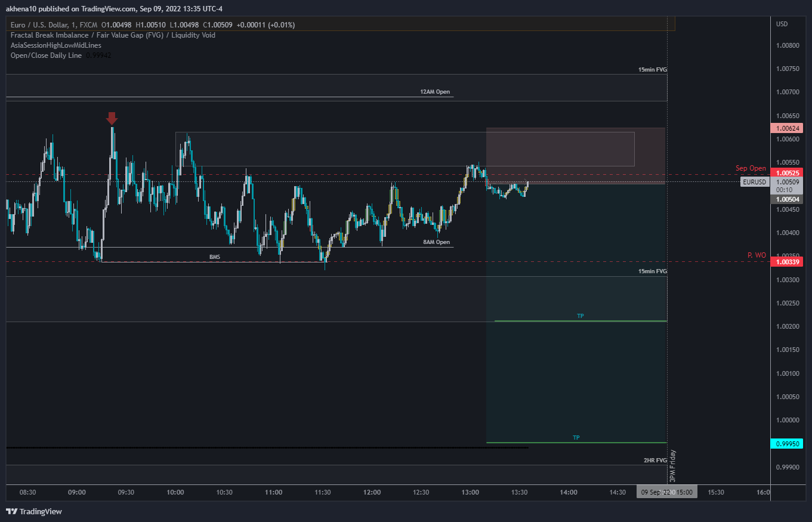Screen dimensions: 812x522
Task: Click the 1.00504 gray price label
Action: click(786, 199)
